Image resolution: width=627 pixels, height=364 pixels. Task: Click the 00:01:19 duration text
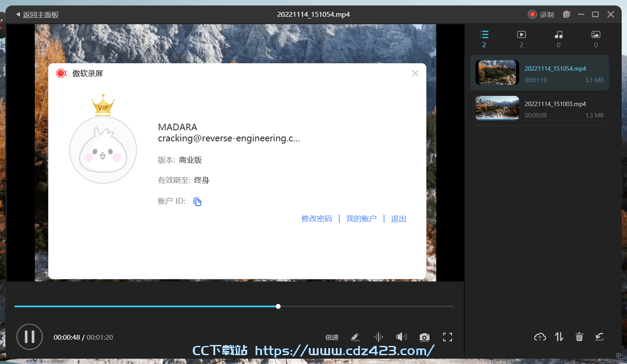536,80
